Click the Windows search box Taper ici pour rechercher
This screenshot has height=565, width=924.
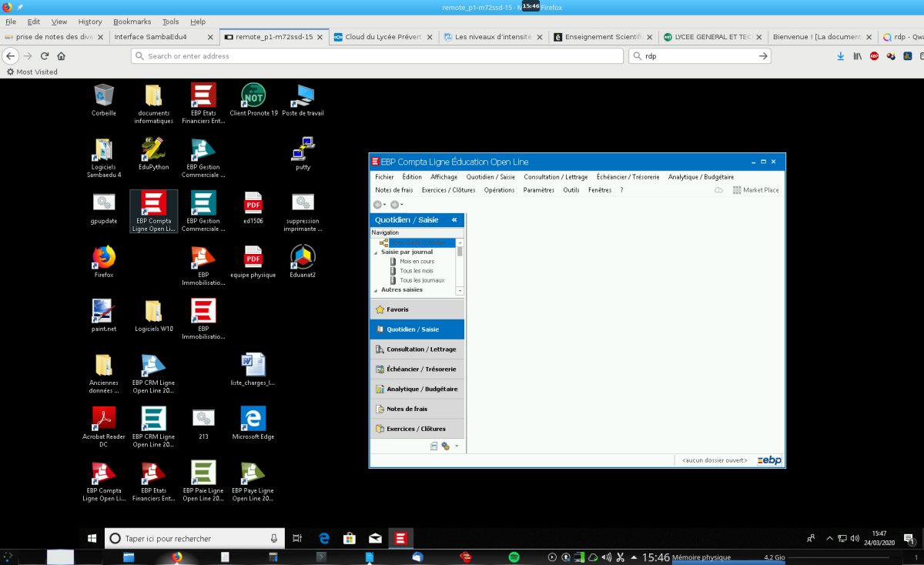[194, 538]
